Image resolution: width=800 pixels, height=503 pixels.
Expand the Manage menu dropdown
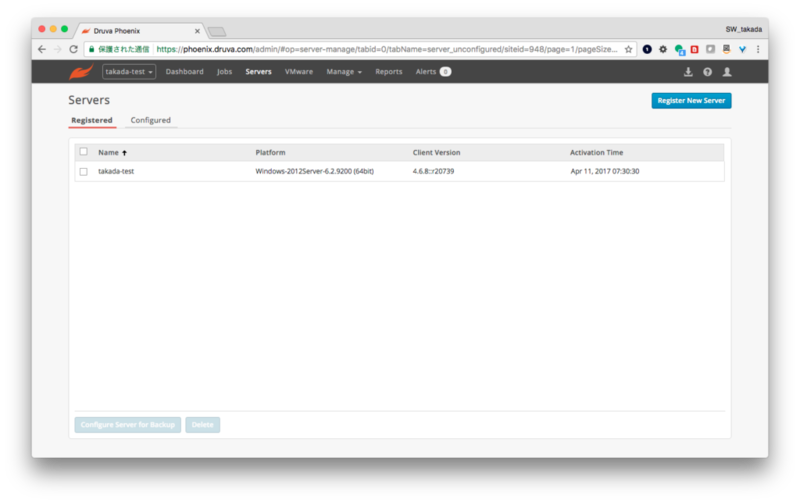[x=344, y=72]
